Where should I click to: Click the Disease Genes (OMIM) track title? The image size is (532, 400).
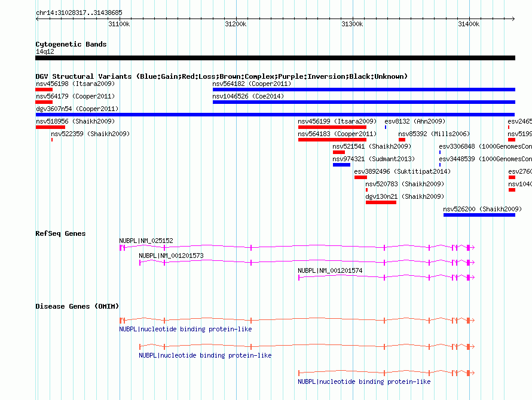point(77,306)
